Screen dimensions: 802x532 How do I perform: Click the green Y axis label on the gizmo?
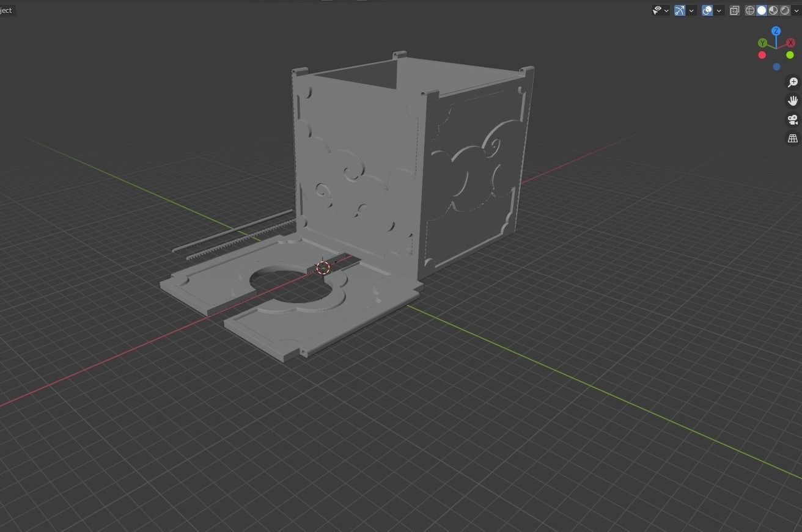tap(762, 43)
